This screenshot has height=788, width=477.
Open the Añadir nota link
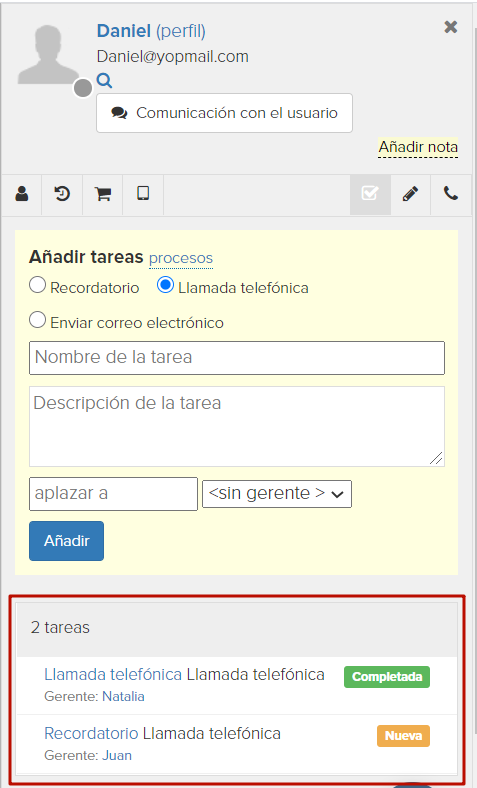(418, 147)
